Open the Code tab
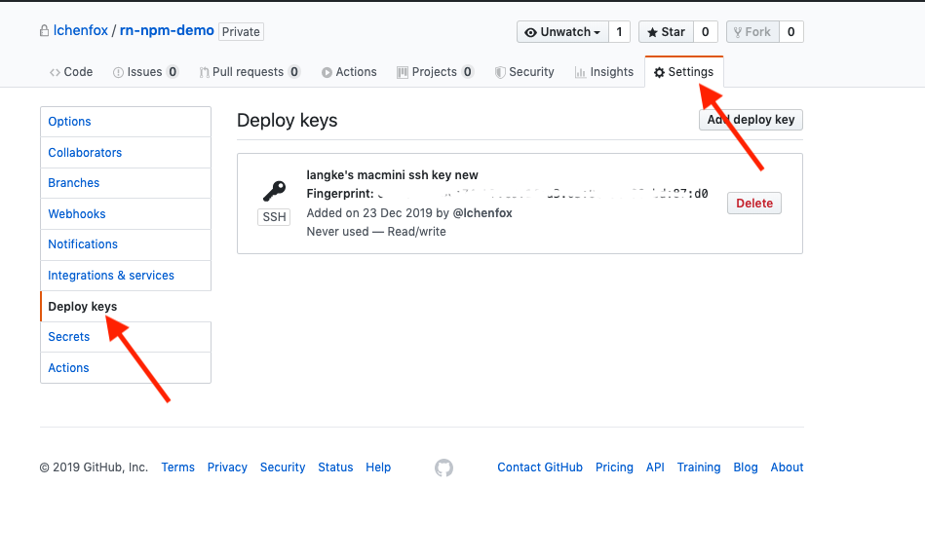 (x=70, y=72)
